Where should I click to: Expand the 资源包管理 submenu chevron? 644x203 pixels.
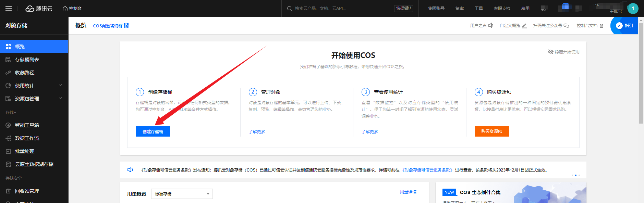(x=60, y=98)
